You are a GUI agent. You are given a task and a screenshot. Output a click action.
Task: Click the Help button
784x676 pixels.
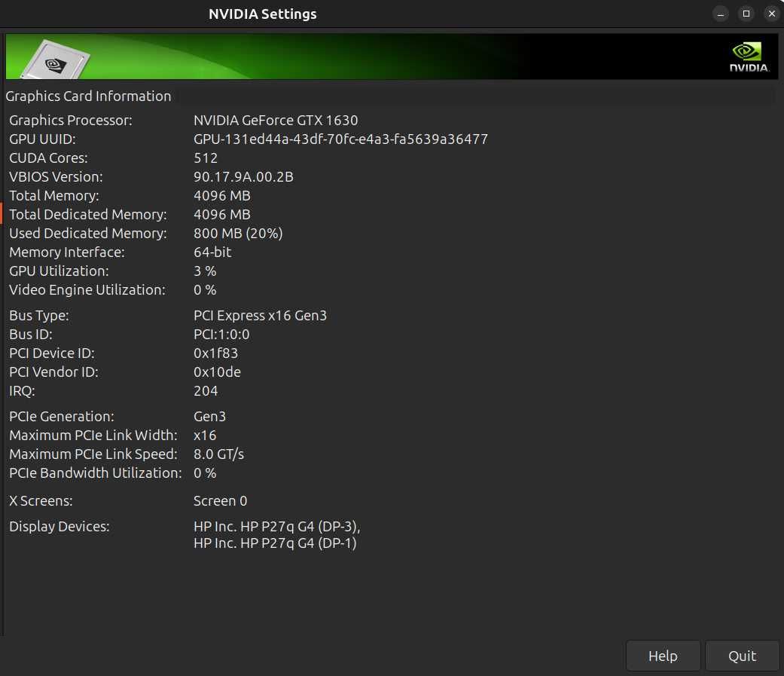pos(663,656)
